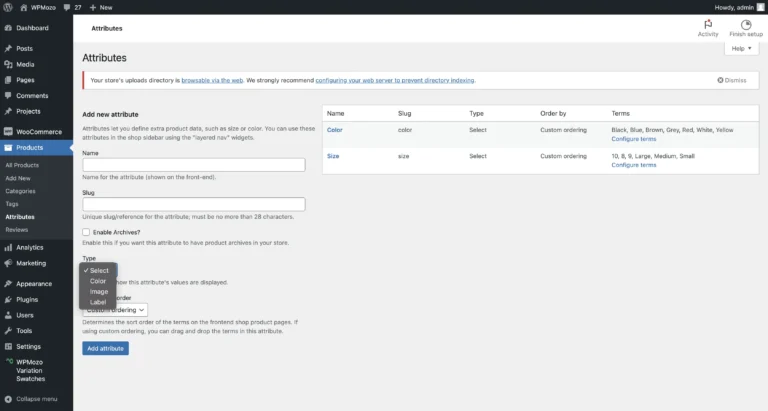Open the comments bubble showing 27
Screen dimensions: 768x411
[67, 7]
